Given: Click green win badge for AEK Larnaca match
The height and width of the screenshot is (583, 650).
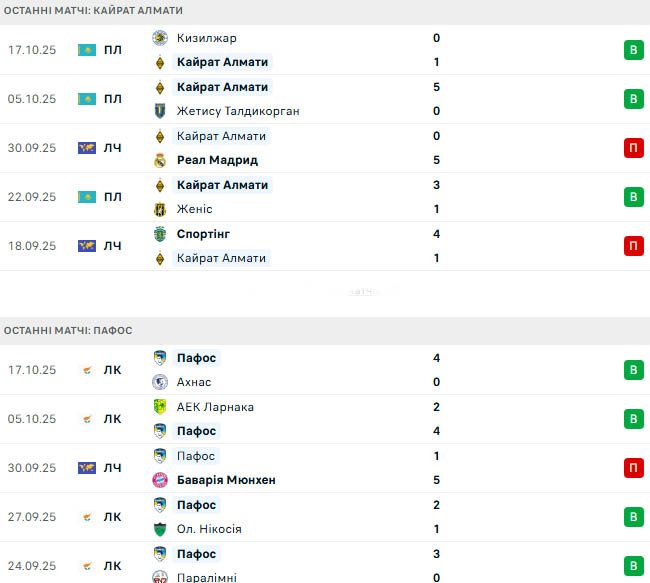Looking at the screenshot, I should click(x=633, y=419).
